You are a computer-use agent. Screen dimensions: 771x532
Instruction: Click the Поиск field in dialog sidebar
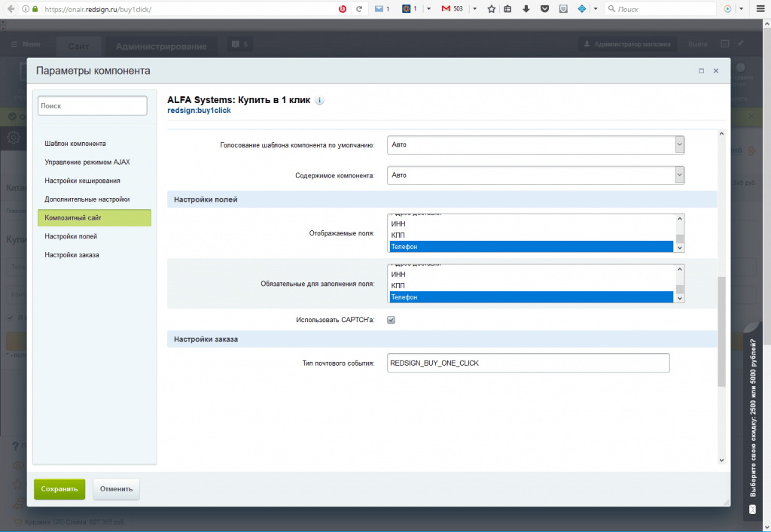[x=93, y=105]
